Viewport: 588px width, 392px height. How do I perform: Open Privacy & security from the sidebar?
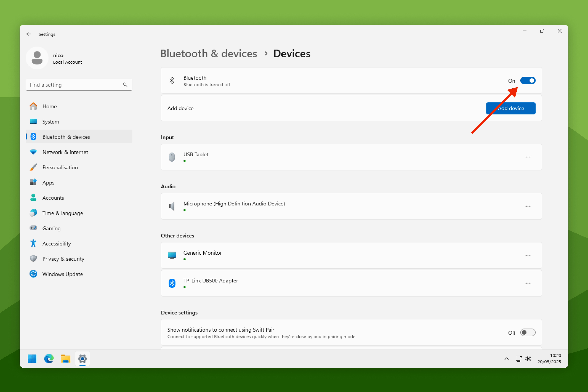63,259
